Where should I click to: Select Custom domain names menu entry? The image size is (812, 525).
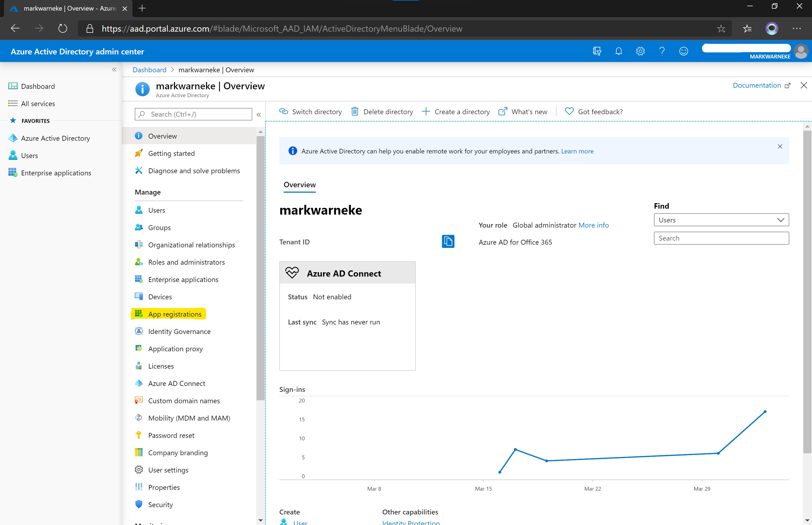184,401
